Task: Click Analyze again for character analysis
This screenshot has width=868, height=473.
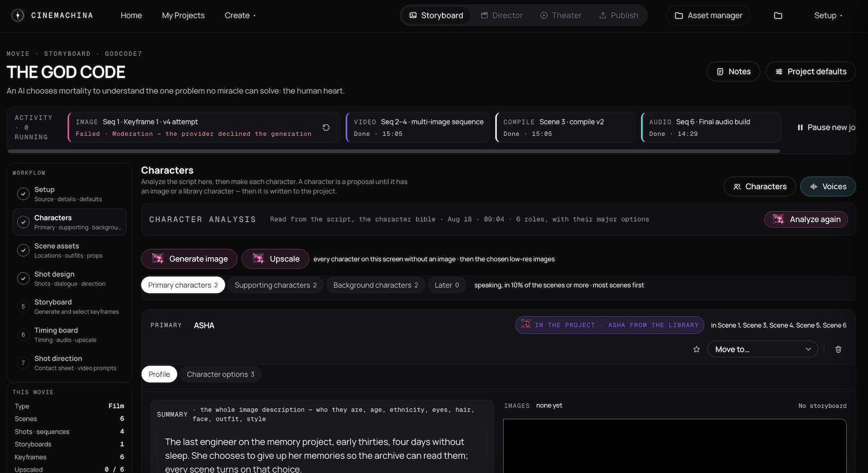Action: [806, 219]
